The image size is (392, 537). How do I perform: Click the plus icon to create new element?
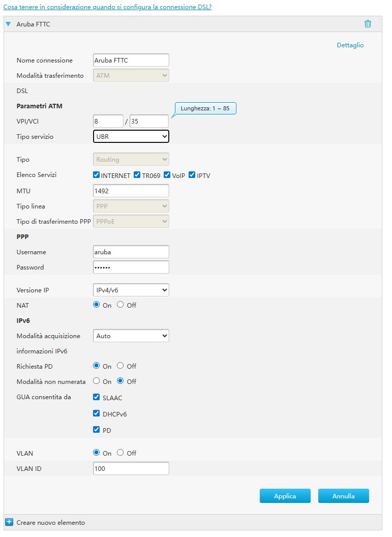pos(9,522)
